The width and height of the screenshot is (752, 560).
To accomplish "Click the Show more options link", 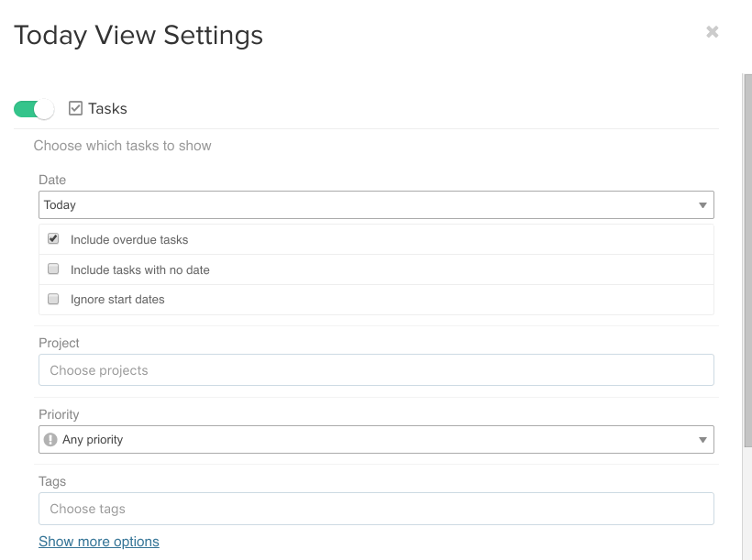I will [x=99, y=542].
